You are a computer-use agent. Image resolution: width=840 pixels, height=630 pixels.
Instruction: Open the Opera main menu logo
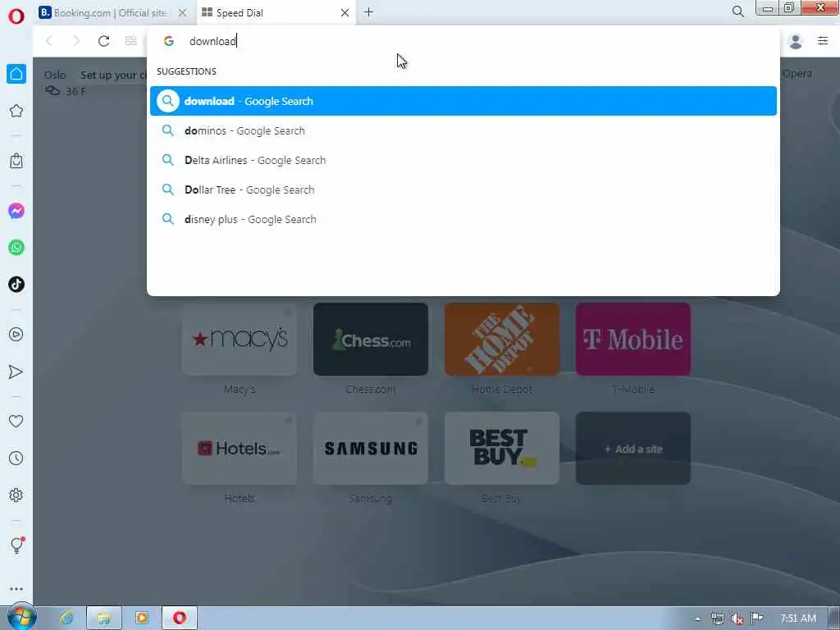click(16, 16)
